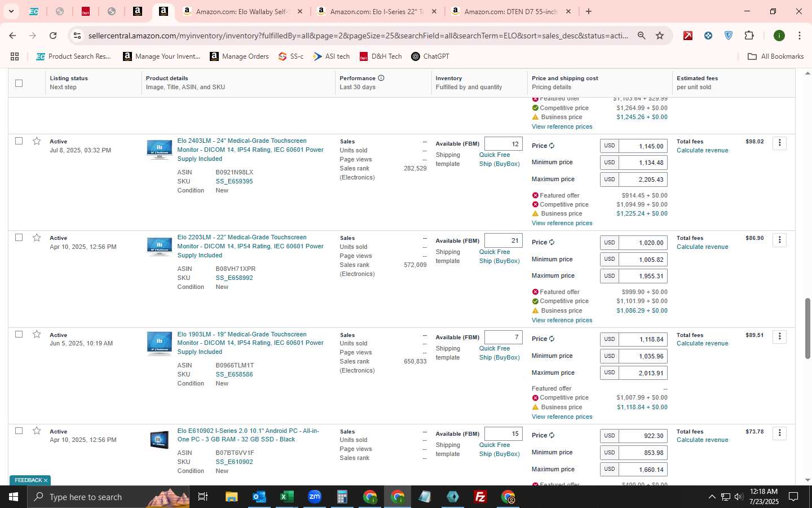Open Calculator from the taskbar
812x508 pixels.
pyautogui.click(x=342, y=497)
